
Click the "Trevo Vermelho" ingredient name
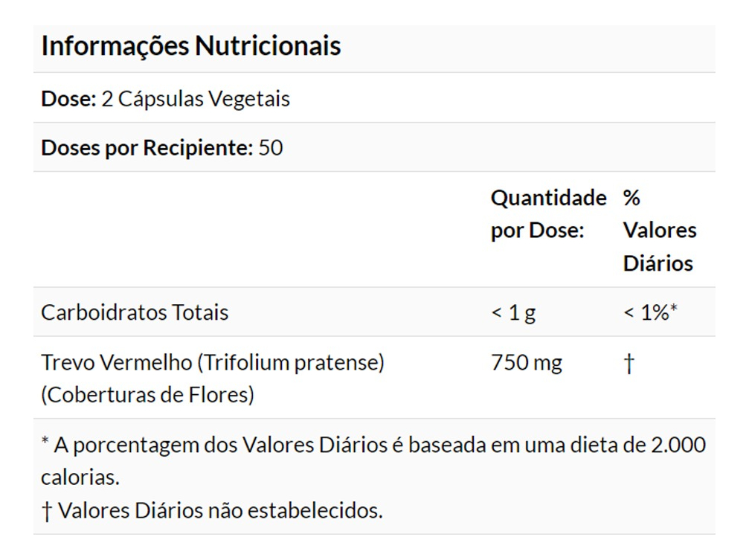coord(117,363)
